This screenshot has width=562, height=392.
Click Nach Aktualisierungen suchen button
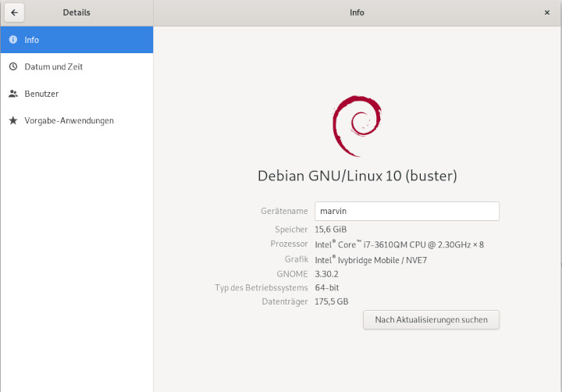tap(431, 319)
